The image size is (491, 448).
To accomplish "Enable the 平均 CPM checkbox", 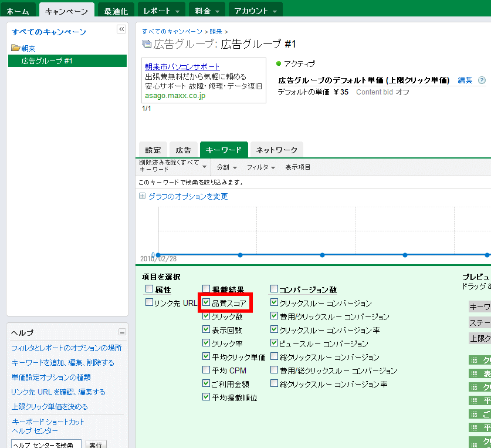I will [x=206, y=370].
